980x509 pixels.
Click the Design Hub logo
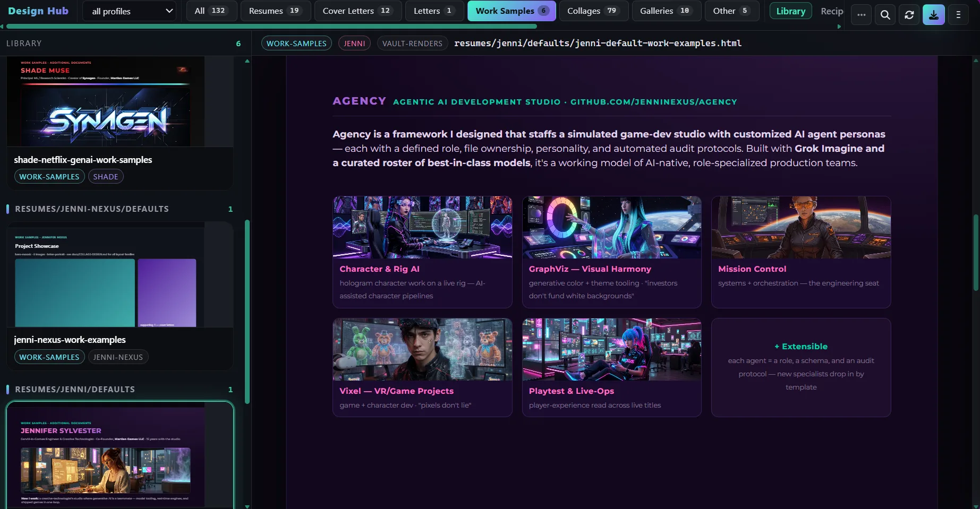coord(38,11)
